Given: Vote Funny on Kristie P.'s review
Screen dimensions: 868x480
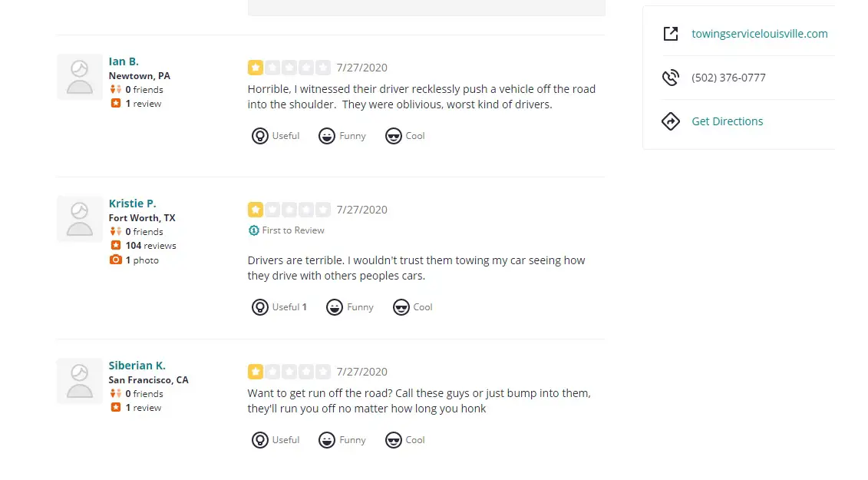Looking at the screenshot, I should [349, 307].
